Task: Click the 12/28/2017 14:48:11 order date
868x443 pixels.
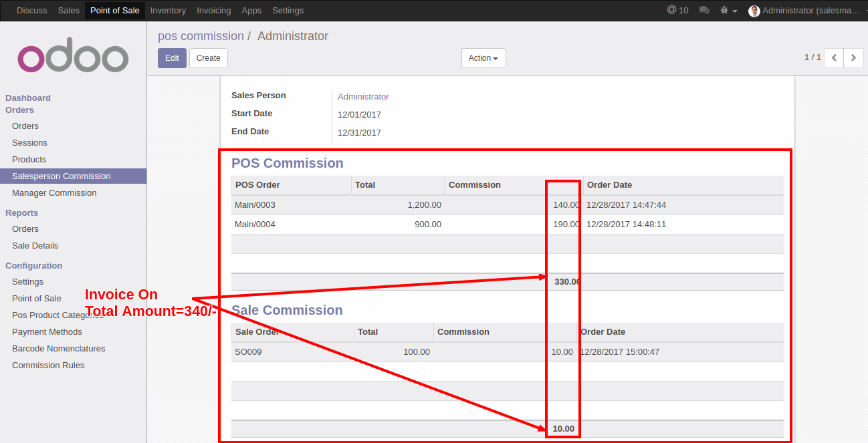Action: tap(626, 225)
